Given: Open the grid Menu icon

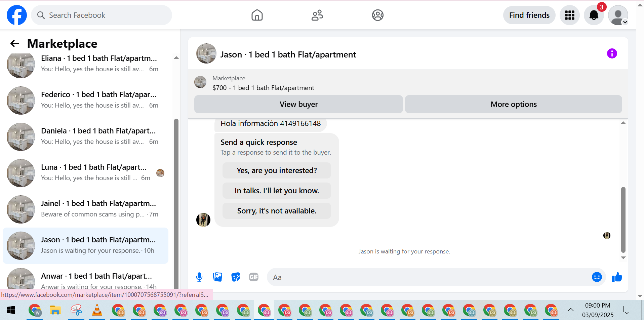Looking at the screenshot, I should click(x=570, y=15).
